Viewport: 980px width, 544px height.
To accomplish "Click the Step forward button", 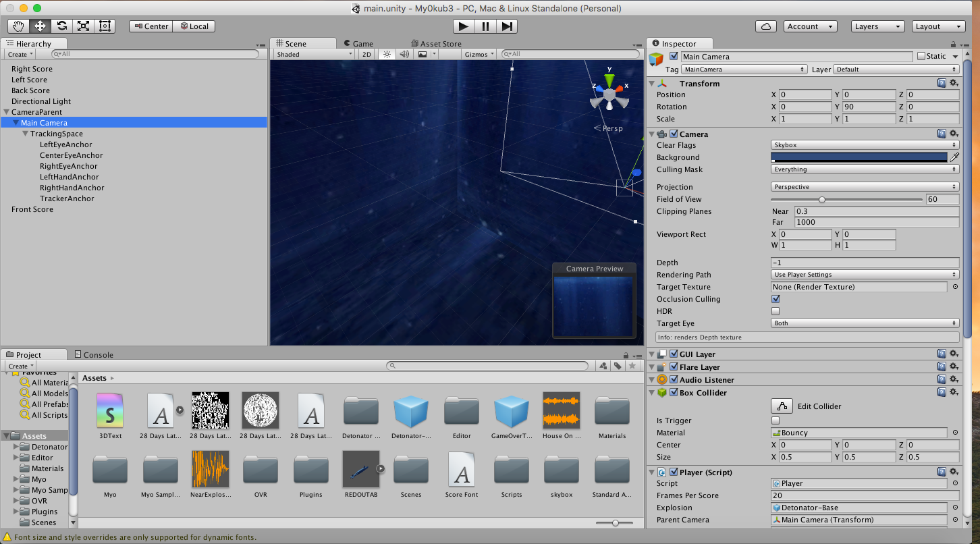I will [508, 26].
